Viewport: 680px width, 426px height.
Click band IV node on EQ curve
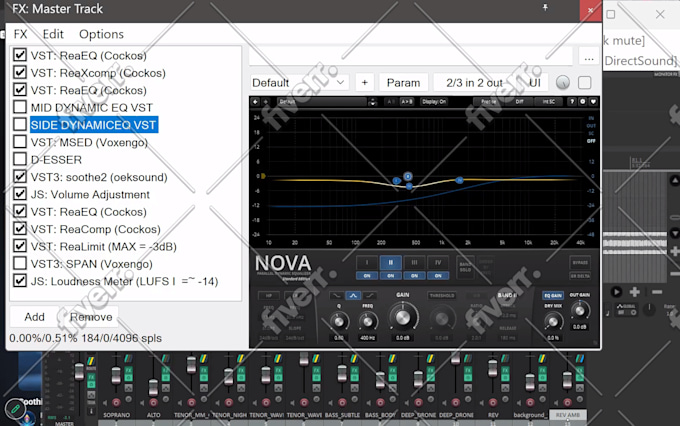click(x=459, y=180)
